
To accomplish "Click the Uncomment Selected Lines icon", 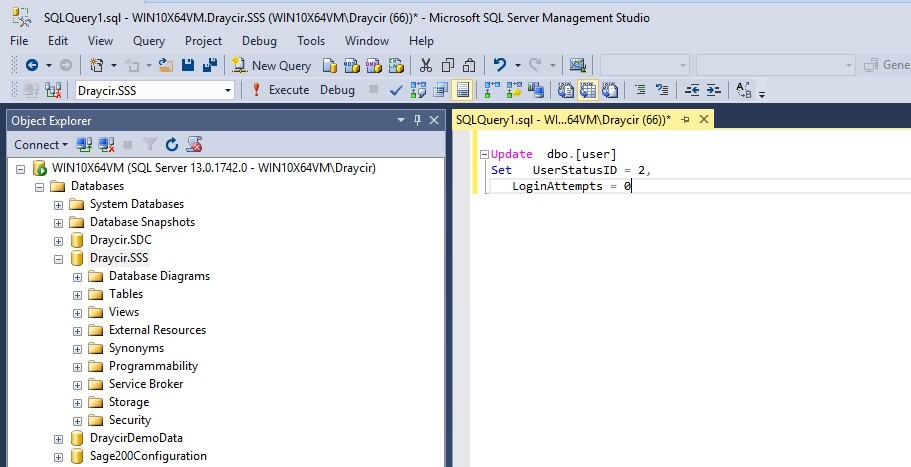I will tap(662, 90).
